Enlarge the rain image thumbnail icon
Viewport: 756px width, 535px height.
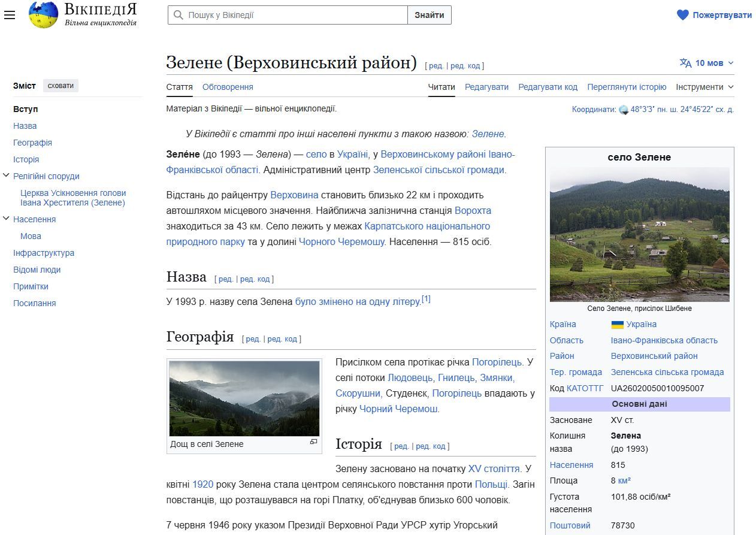[x=313, y=442]
